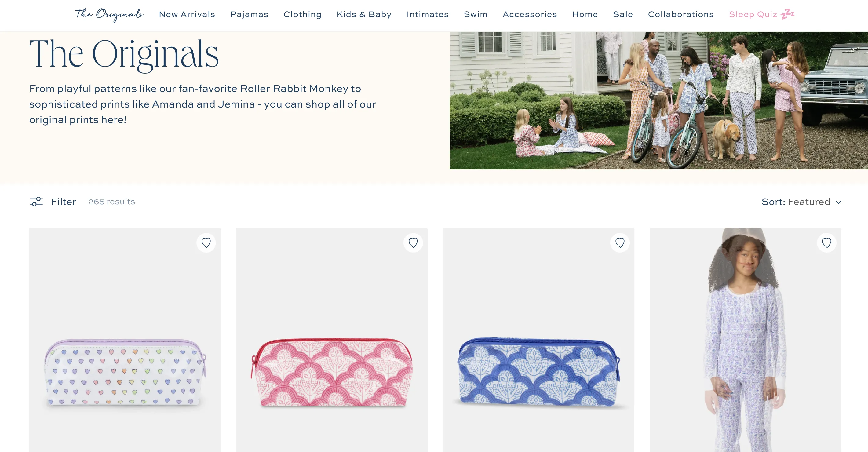
Task: Click the Sleep Quiz Zzz icon
Action: click(787, 14)
